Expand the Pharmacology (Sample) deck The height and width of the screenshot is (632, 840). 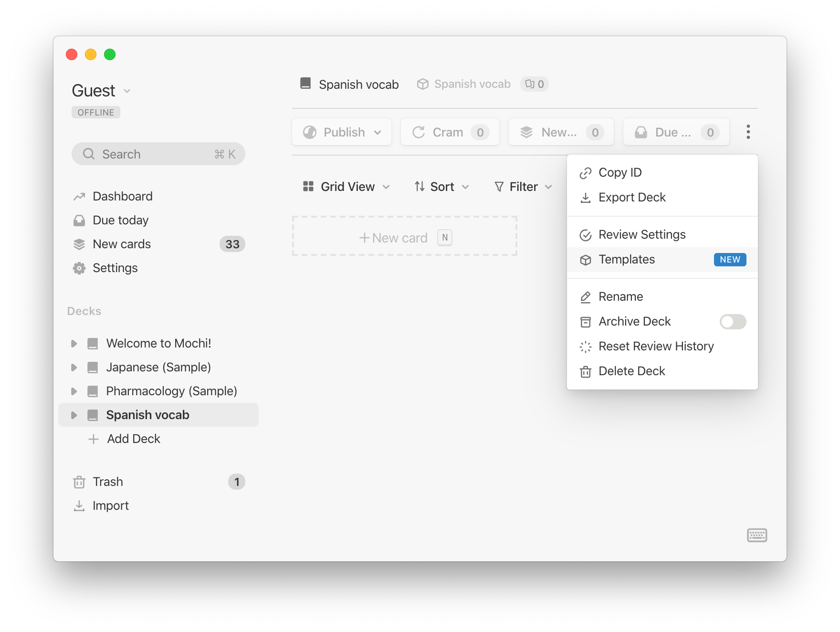click(x=74, y=391)
